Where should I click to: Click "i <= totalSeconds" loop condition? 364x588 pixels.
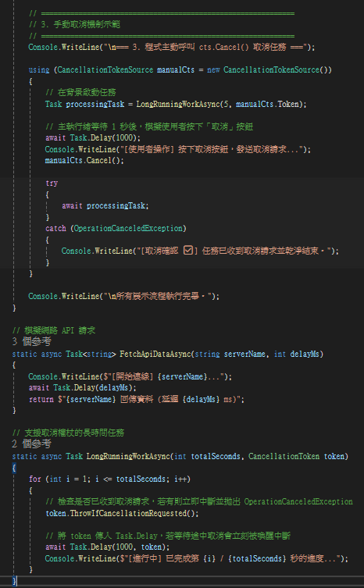130,479
